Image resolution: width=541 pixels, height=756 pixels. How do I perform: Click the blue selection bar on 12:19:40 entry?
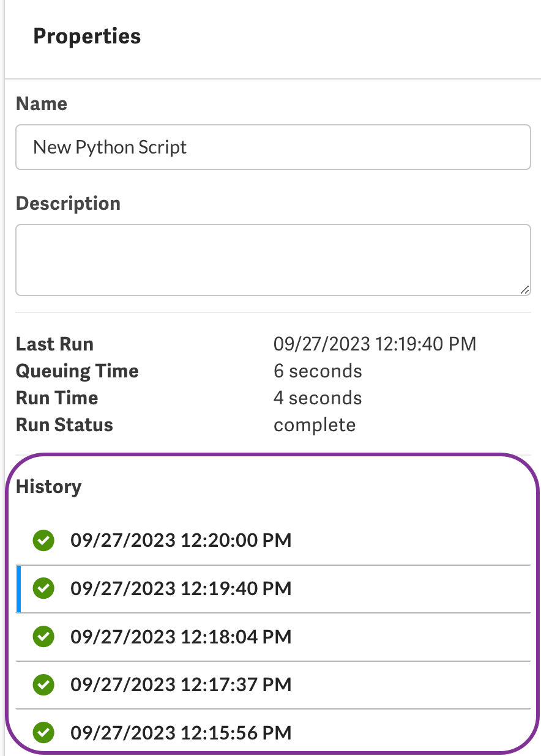click(x=18, y=589)
